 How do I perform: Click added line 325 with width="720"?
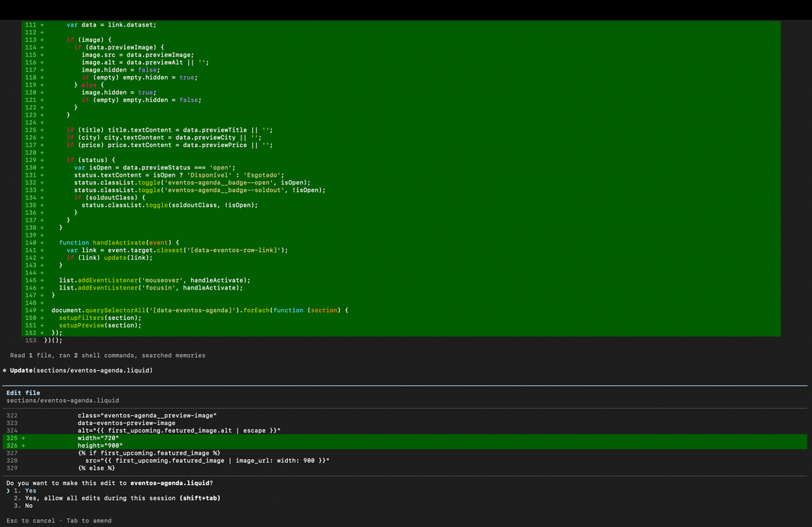click(405, 438)
